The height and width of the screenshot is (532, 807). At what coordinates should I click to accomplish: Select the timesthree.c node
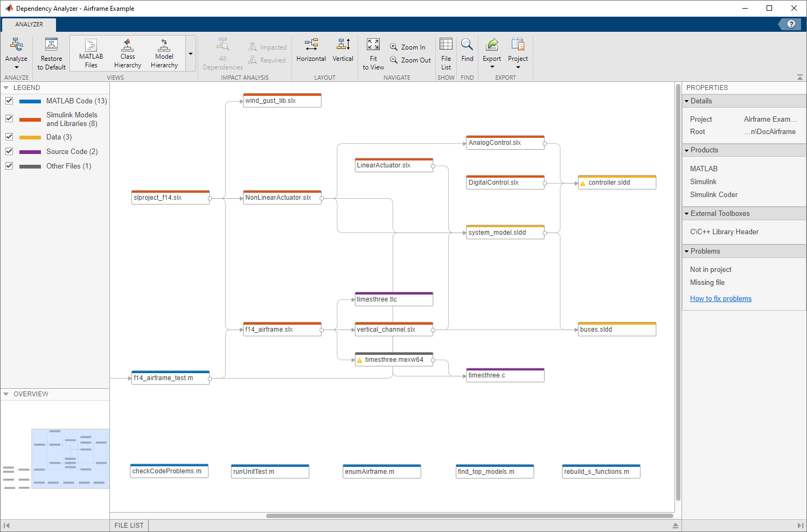(505, 375)
